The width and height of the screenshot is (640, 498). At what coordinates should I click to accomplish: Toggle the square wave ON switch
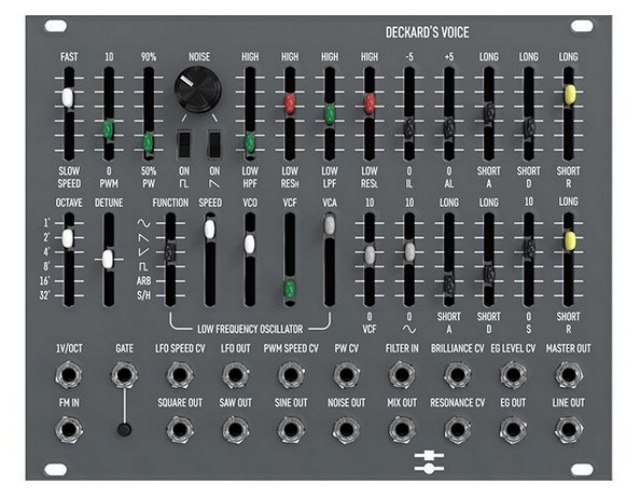pyautogui.click(x=184, y=145)
